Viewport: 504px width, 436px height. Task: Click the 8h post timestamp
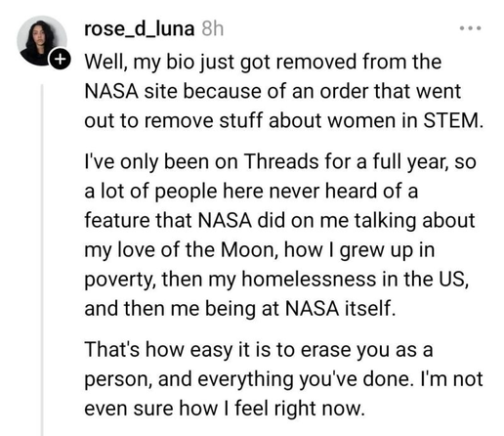(x=213, y=29)
